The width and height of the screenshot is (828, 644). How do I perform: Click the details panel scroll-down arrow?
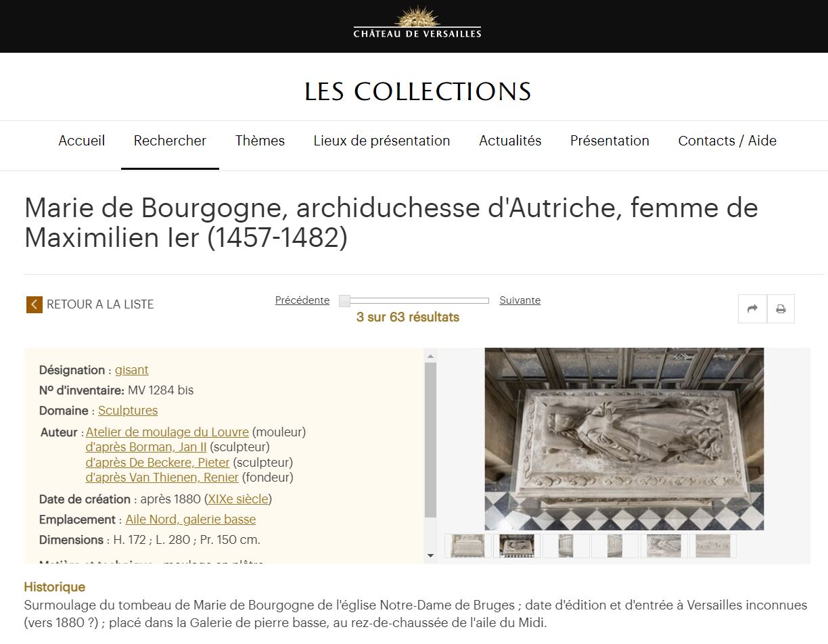click(431, 556)
